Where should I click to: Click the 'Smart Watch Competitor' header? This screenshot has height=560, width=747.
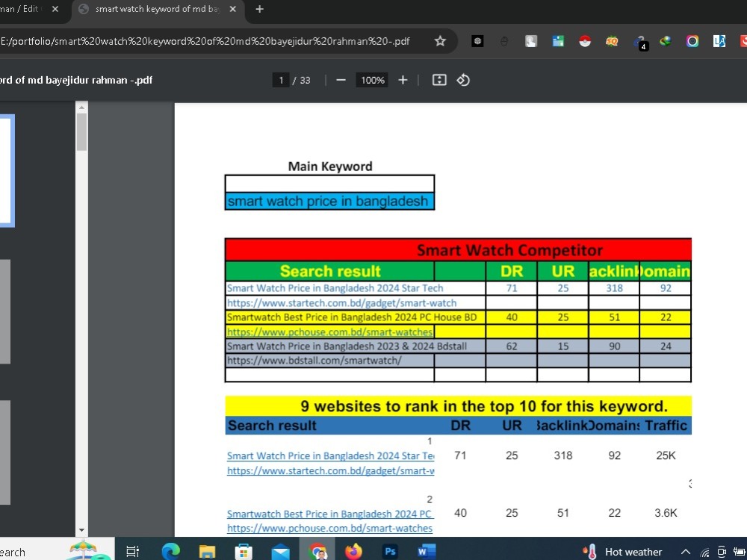509,250
